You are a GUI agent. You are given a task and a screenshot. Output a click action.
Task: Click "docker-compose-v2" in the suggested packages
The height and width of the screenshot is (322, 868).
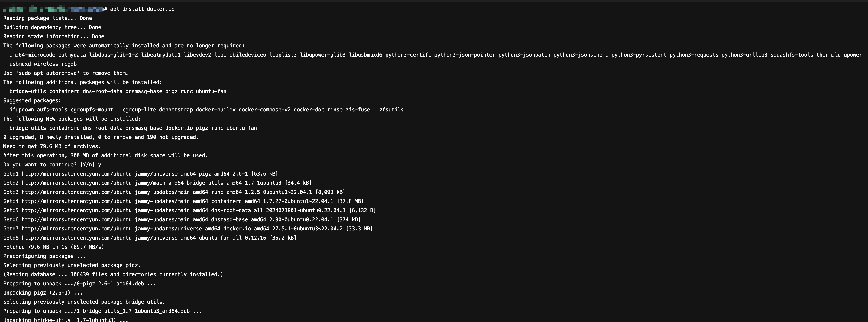point(264,110)
